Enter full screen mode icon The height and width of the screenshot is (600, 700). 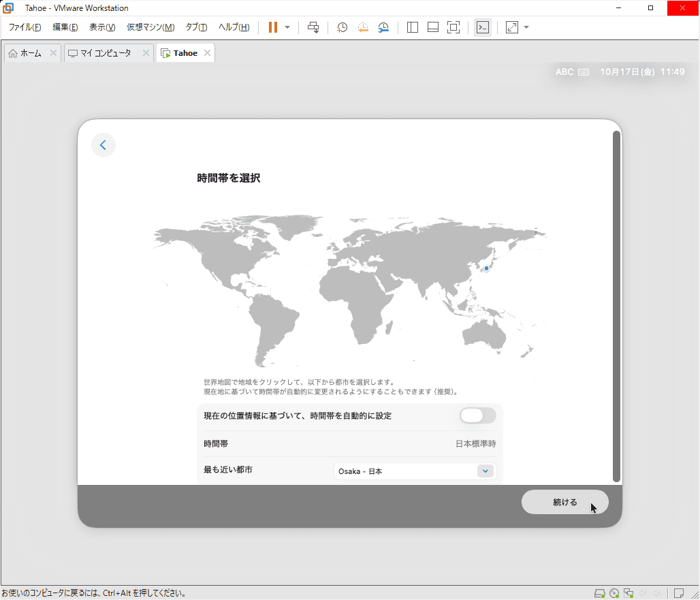[x=453, y=27]
